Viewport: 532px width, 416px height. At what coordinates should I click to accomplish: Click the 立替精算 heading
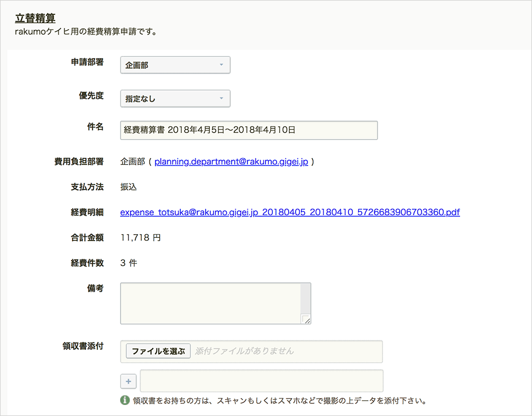pyautogui.click(x=35, y=18)
